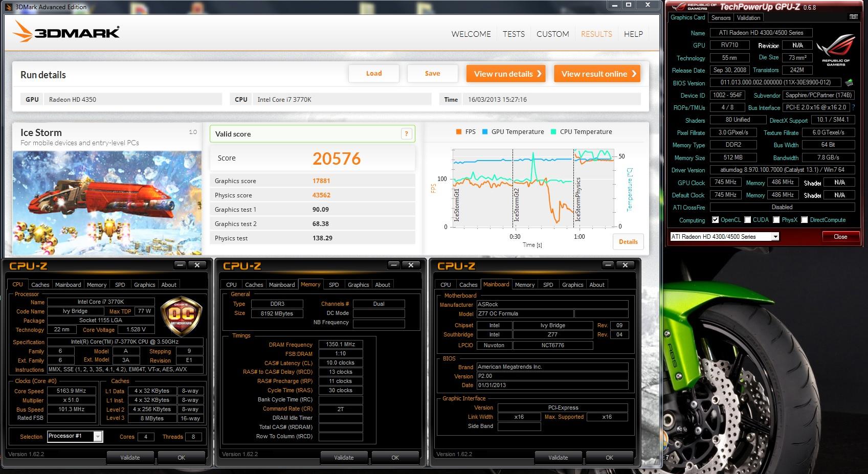Click OK in the left CPU-Z window
Screen dimensions: 868x474
(181, 458)
